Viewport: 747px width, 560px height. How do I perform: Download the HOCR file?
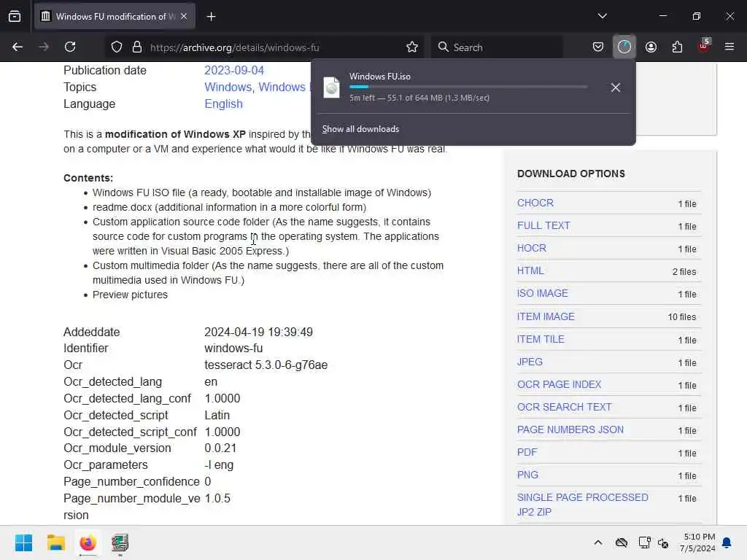click(x=532, y=248)
